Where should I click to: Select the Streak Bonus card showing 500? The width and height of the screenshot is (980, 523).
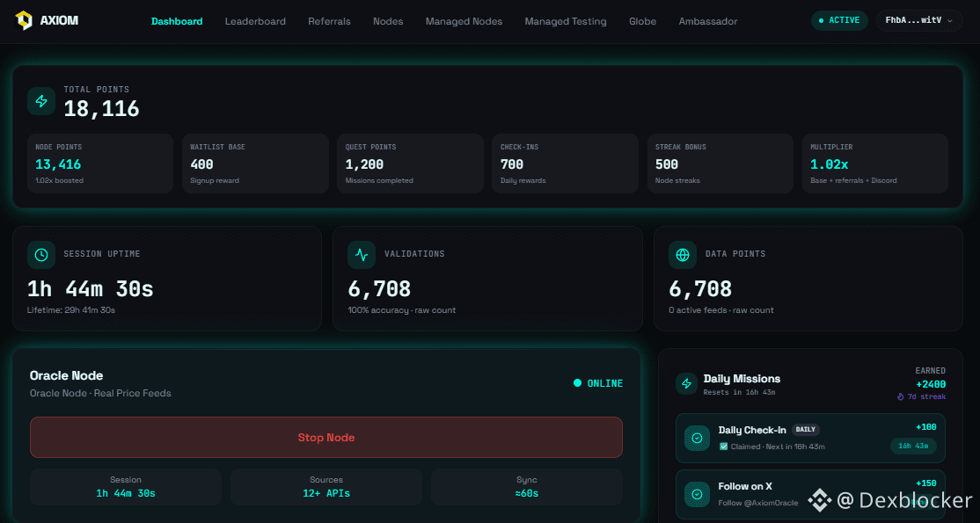pos(720,163)
